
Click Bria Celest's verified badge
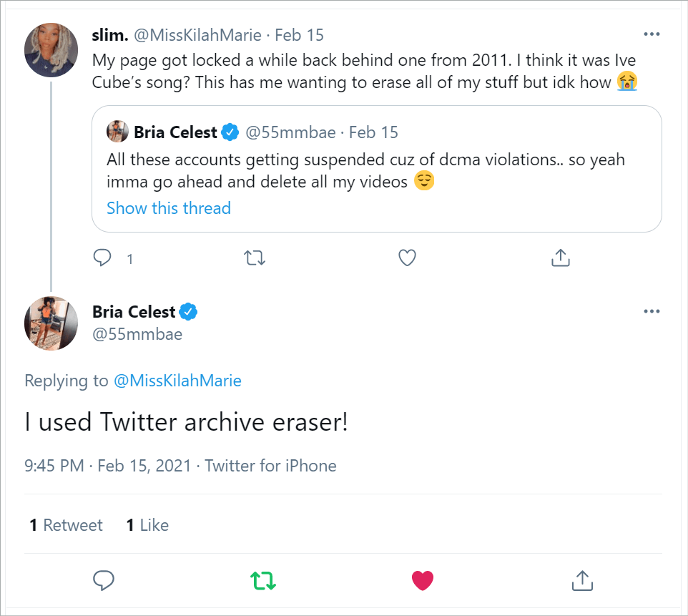[189, 311]
